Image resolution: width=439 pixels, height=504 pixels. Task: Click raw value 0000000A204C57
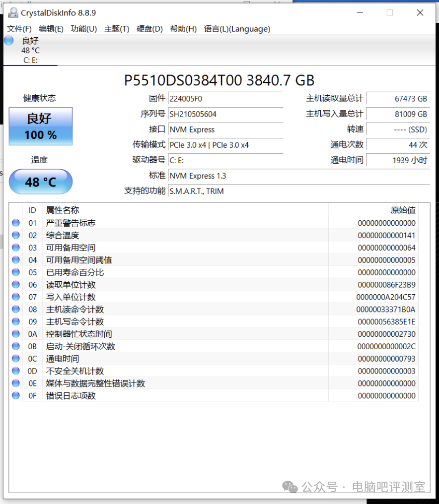(386, 297)
